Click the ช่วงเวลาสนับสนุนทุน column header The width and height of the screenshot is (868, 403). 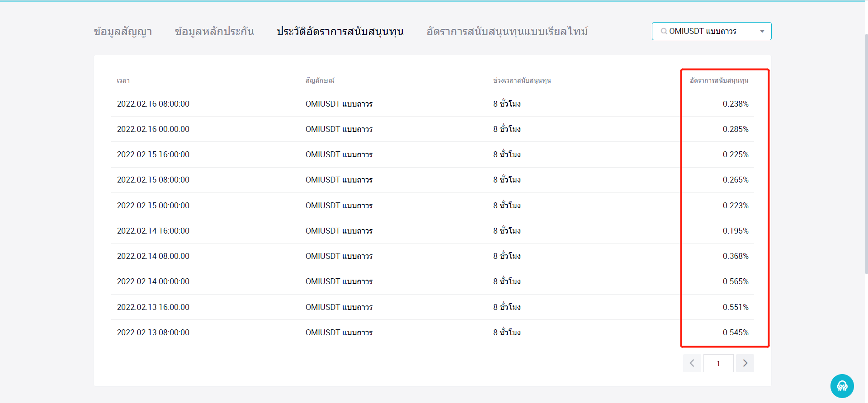point(522,80)
